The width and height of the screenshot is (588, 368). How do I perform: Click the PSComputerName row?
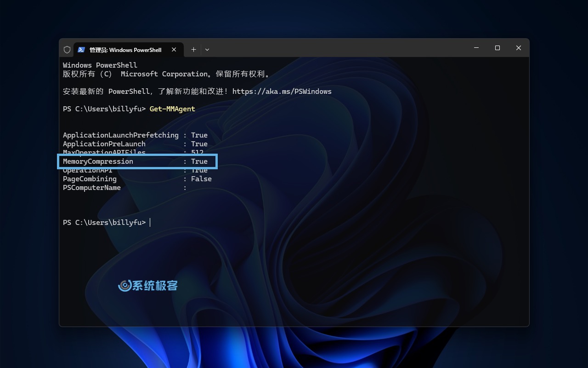(125, 188)
